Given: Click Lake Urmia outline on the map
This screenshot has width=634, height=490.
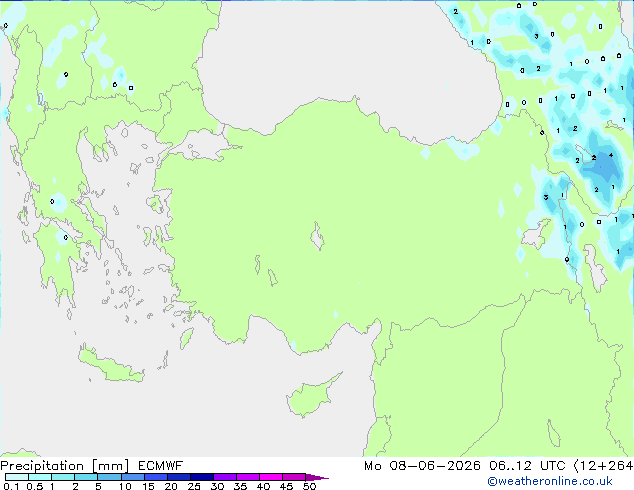Looking at the screenshot, I should coord(595,268).
